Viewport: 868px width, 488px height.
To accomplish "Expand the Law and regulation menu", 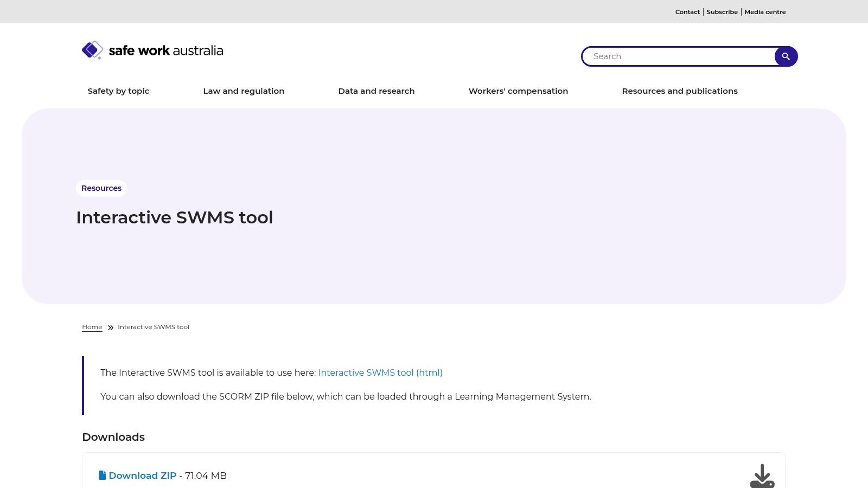I will click(x=244, y=91).
